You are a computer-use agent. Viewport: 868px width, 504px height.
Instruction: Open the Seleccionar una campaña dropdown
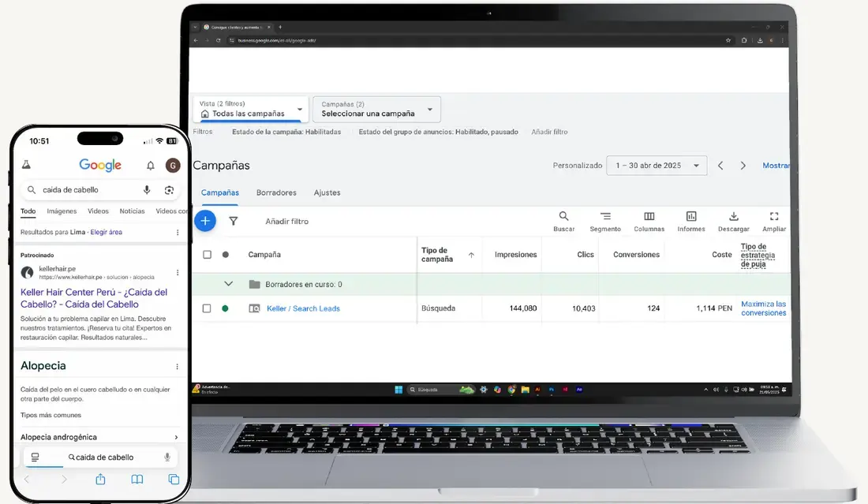click(376, 109)
